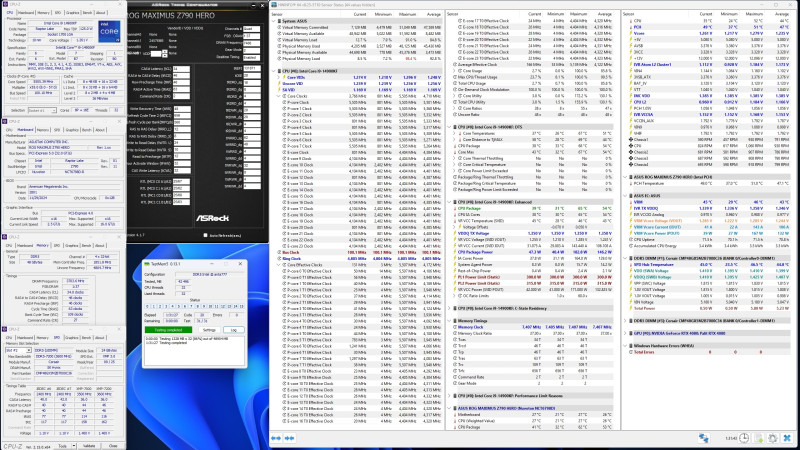Viewport: 800px width, 450px height.
Task: Collapse Windows Hardware Errors (WHEA) group
Action: point(626,346)
